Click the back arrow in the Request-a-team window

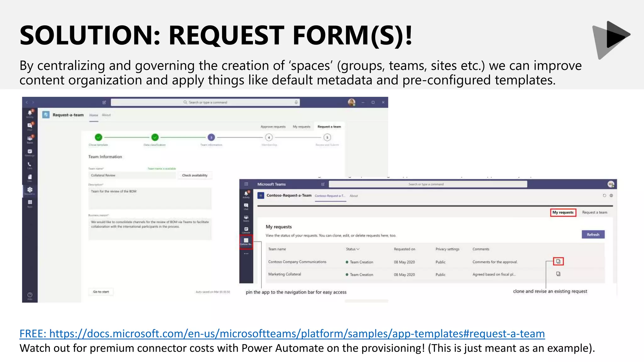pos(27,102)
